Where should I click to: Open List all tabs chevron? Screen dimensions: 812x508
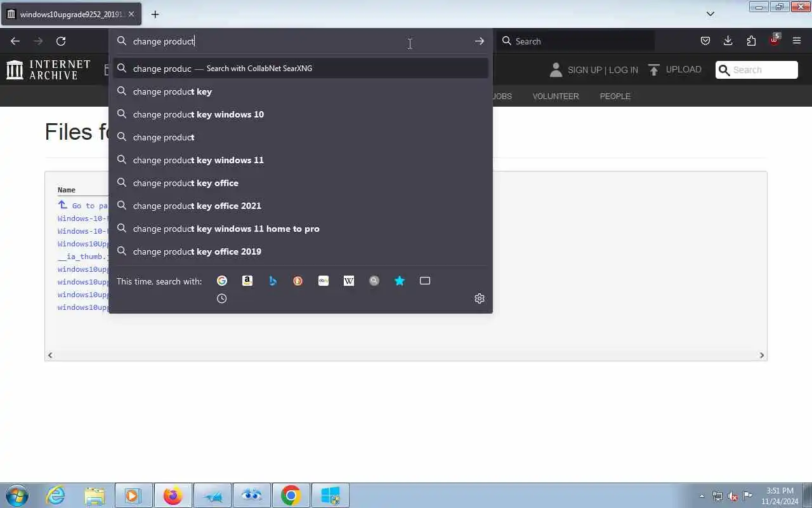point(710,14)
